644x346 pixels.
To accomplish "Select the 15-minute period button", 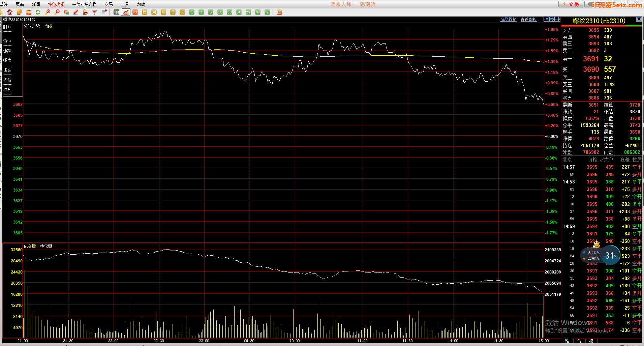I will (x=220, y=12).
